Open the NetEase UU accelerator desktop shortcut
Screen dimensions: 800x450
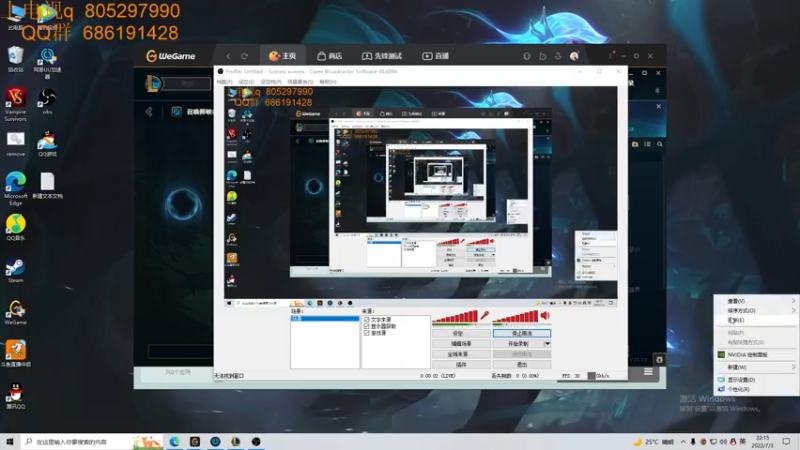pos(47,63)
